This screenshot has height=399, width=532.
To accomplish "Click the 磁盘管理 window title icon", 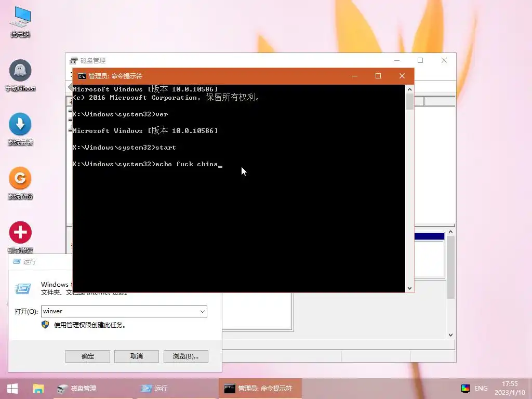I will (74, 61).
